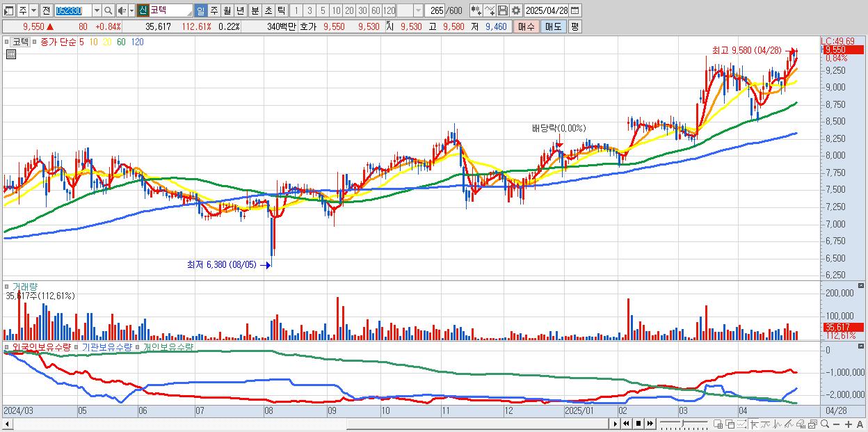Click the 5-day moving average color label
The width and height of the screenshot is (868, 432).
[81, 42]
